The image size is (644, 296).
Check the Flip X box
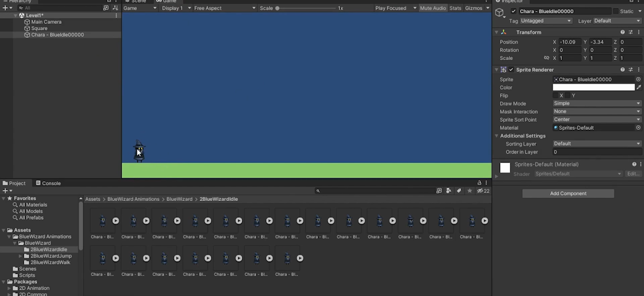(555, 96)
